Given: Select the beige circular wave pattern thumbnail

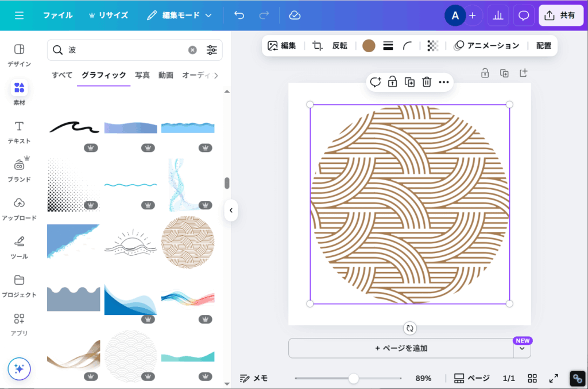Looking at the screenshot, I should 188,242.
